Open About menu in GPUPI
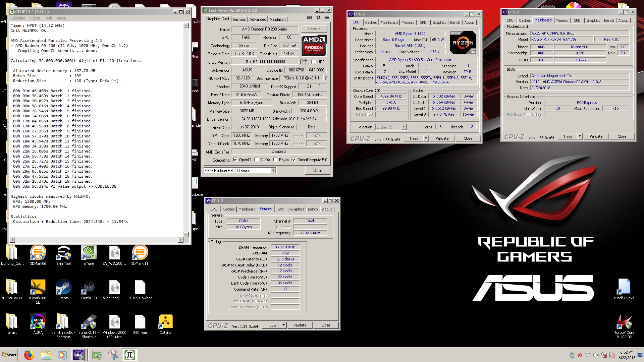Viewport: 644px width, 362px height. [x=61, y=18]
